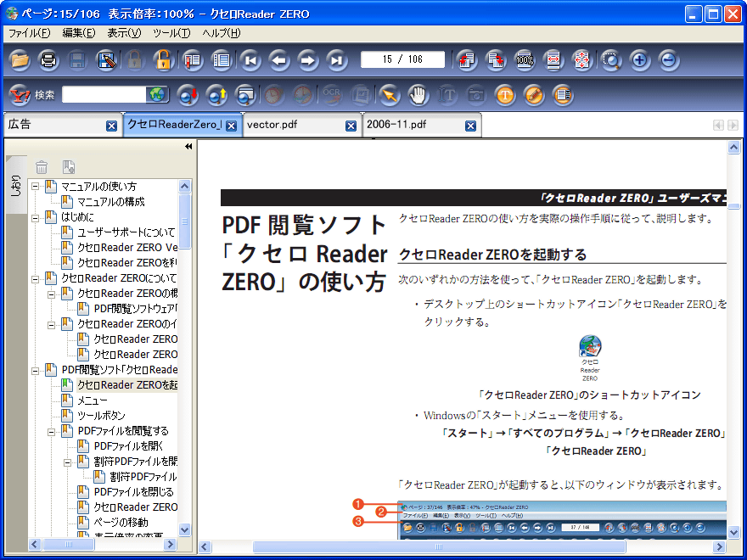Collapse the はじめに tree node
The image size is (747, 560).
click(x=36, y=218)
